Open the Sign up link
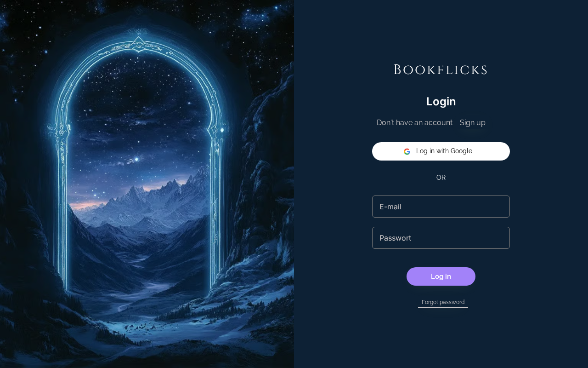The height and width of the screenshot is (368, 588). click(x=473, y=123)
